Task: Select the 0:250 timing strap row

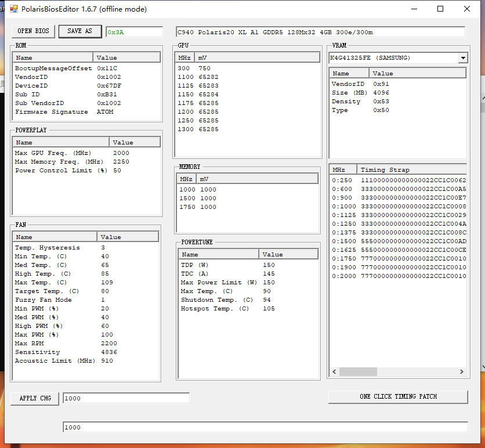Action: tap(399, 180)
